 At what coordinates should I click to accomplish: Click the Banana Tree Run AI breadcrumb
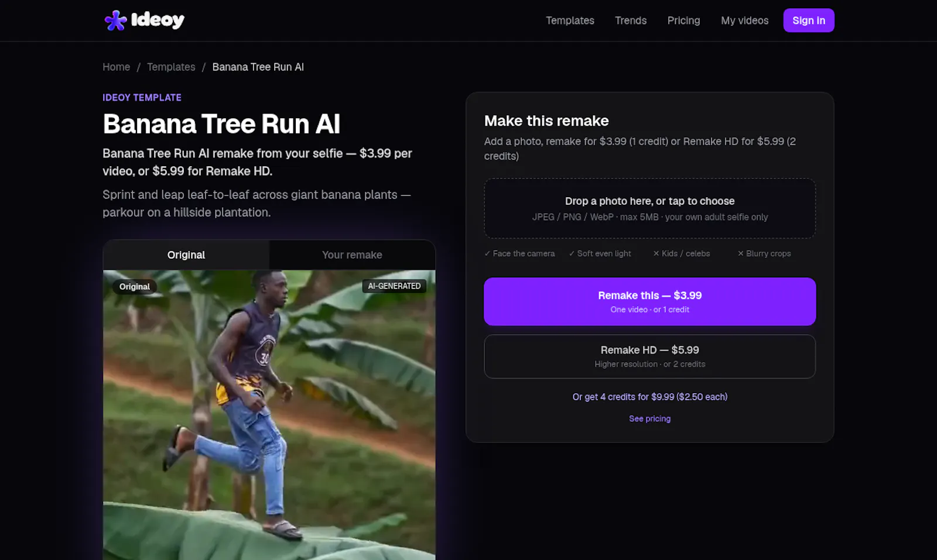[x=258, y=67]
